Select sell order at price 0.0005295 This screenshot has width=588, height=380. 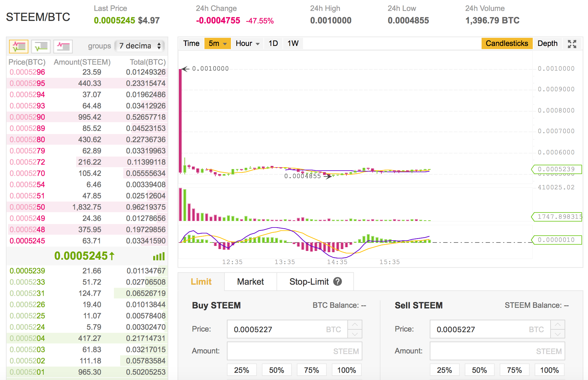pos(87,83)
